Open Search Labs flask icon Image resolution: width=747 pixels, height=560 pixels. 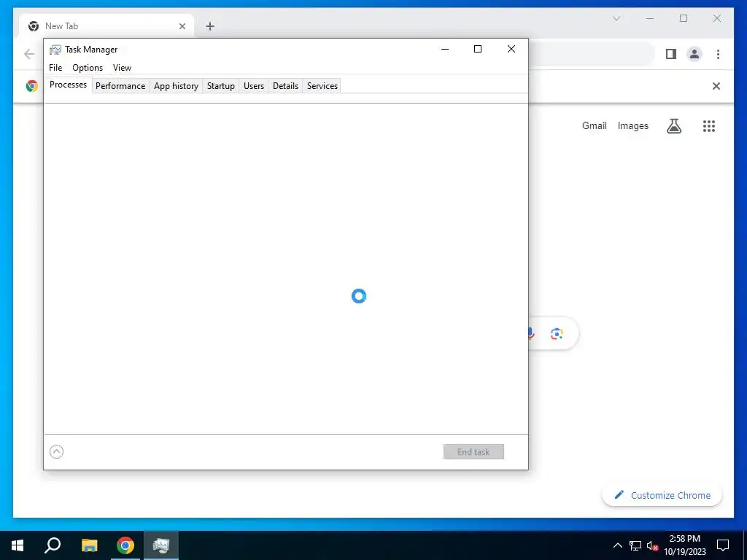[x=673, y=125]
